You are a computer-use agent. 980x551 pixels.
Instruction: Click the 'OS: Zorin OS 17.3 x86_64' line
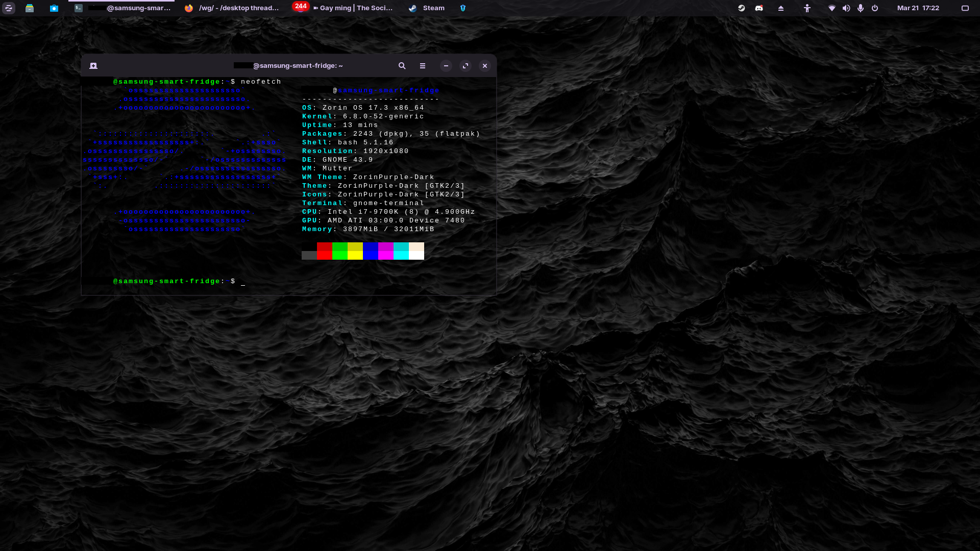pos(363,108)
